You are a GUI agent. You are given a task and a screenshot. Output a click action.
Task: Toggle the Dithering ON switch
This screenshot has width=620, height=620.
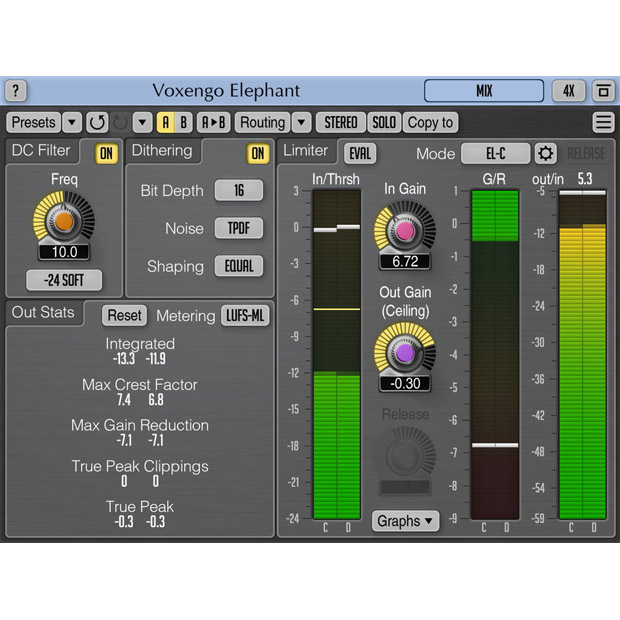[x=258, y=153]
